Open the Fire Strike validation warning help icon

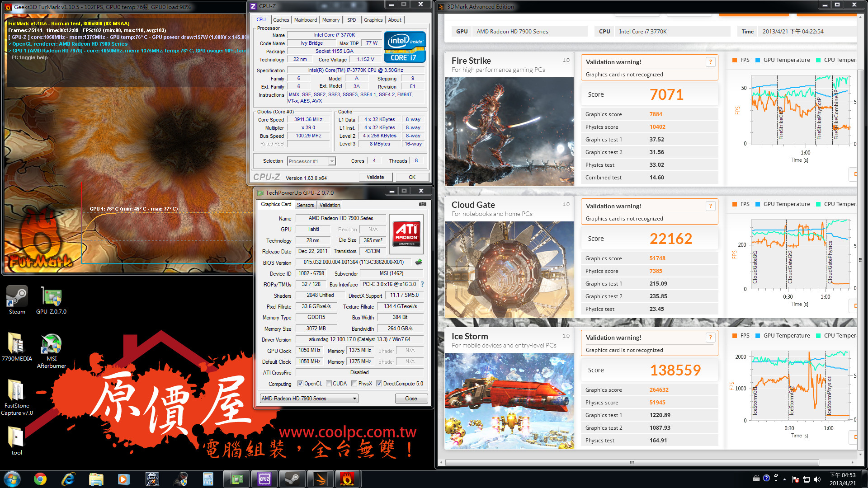coord(710,62)
